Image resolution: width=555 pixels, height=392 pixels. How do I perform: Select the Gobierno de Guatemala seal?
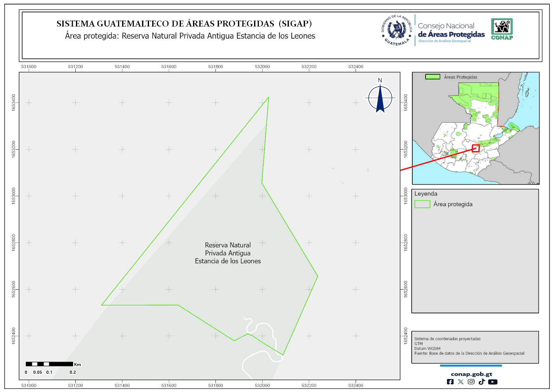[397, 30]
